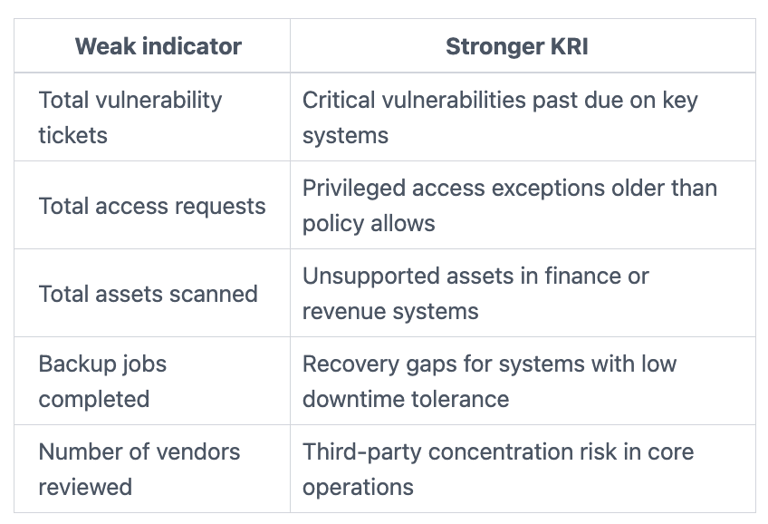The image size is (768, 524).
Task: Click 'policy allows' text in second row
Action: click(x=368, y=223)
